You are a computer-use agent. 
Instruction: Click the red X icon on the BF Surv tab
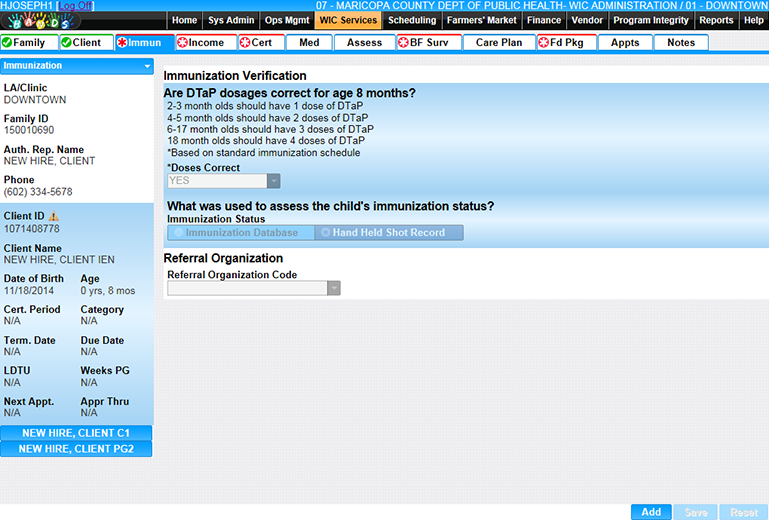pos(403,43)
